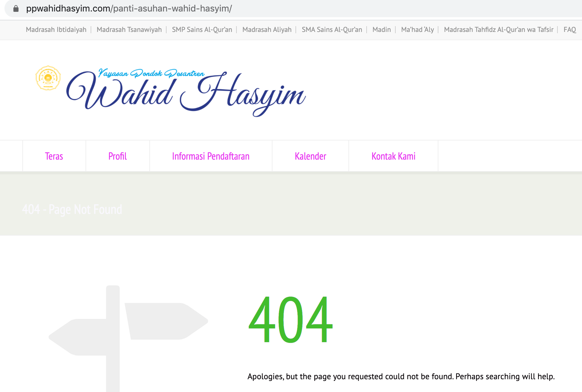Screen dimensions: 582x392
Task: Click the Wahid Hasyim script logo
Action: [186, 92]
